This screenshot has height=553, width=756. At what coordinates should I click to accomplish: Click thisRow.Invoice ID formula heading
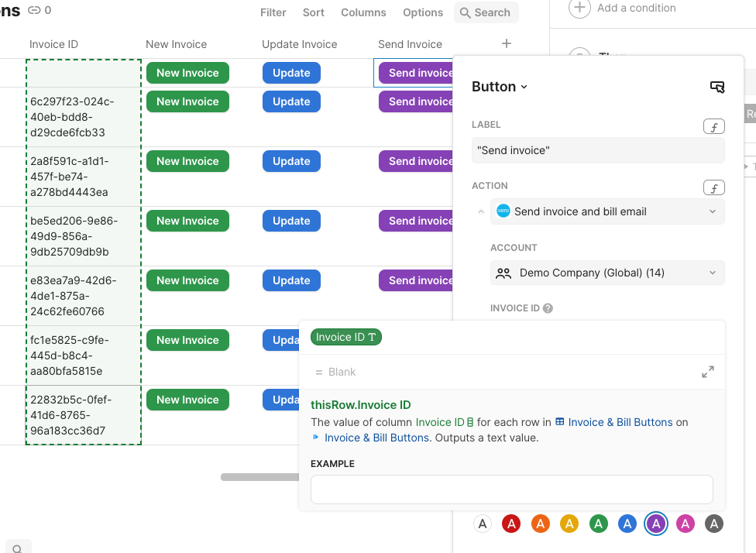point(361,405)
